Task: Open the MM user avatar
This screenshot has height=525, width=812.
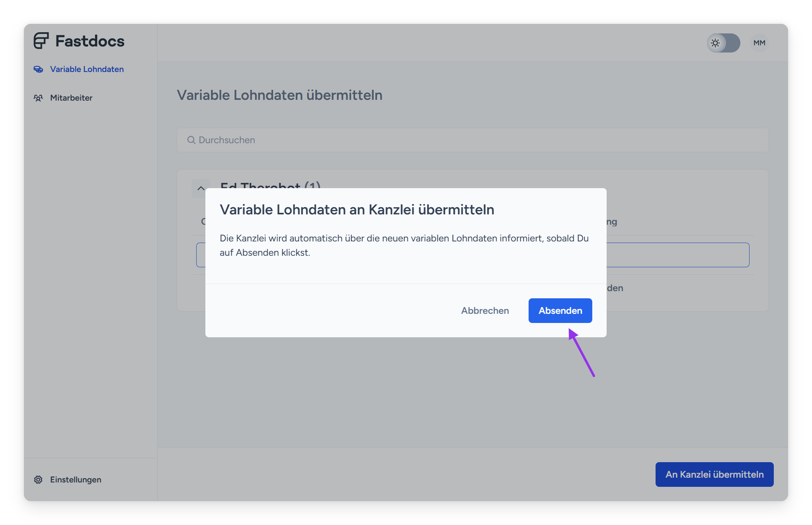Action: pyautogui.click(x=759, y=43)
